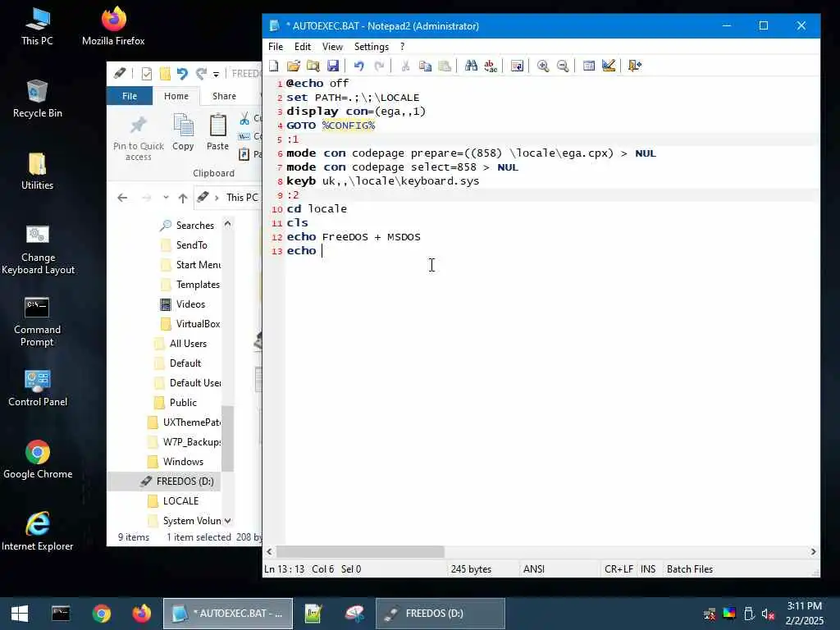Screen dimensions: 840x630
Task: Click the Zoom in magnifier icon
Action: pyautogui.click(x=543, y=66)
